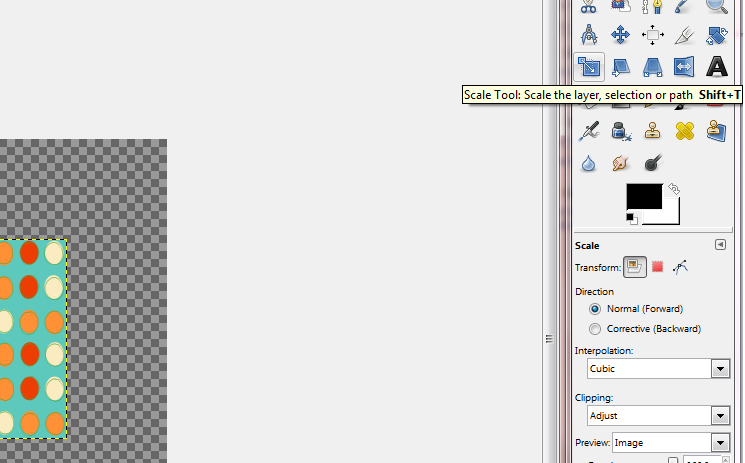
Task: Select the Move tool
Action: point(621,35)
